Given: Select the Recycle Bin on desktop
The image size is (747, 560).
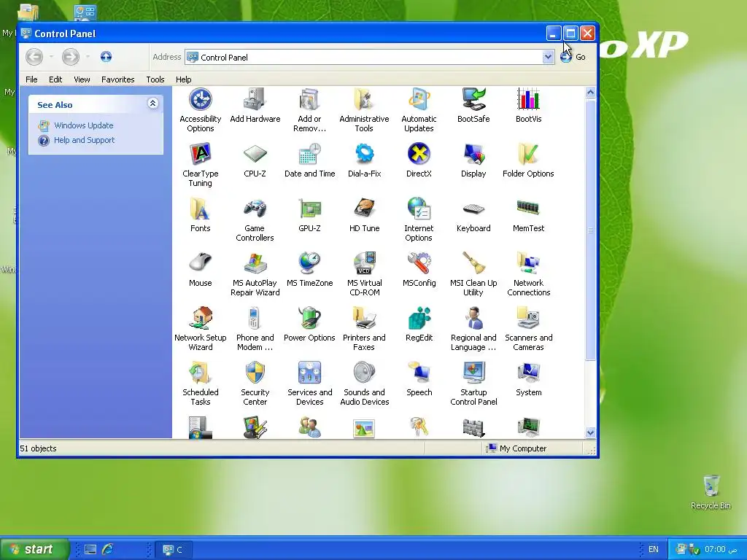Looking at the screenshot, I should point(711,492).
